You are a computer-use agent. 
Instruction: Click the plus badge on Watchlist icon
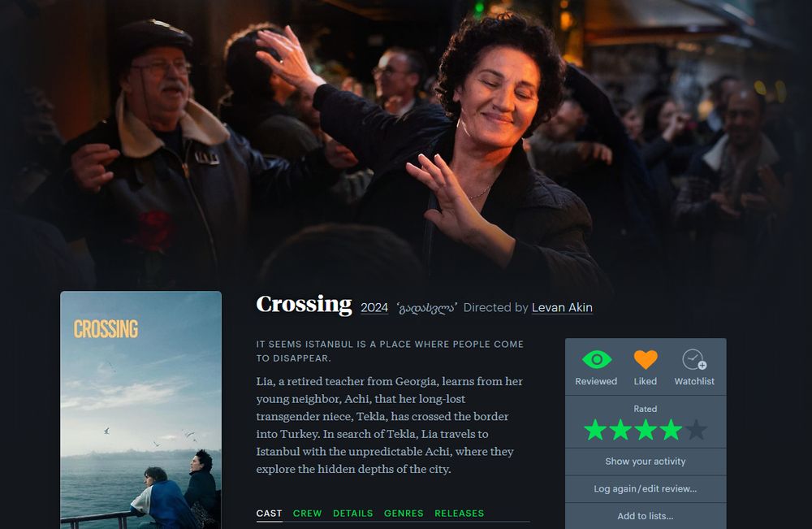tap(702, 366)
